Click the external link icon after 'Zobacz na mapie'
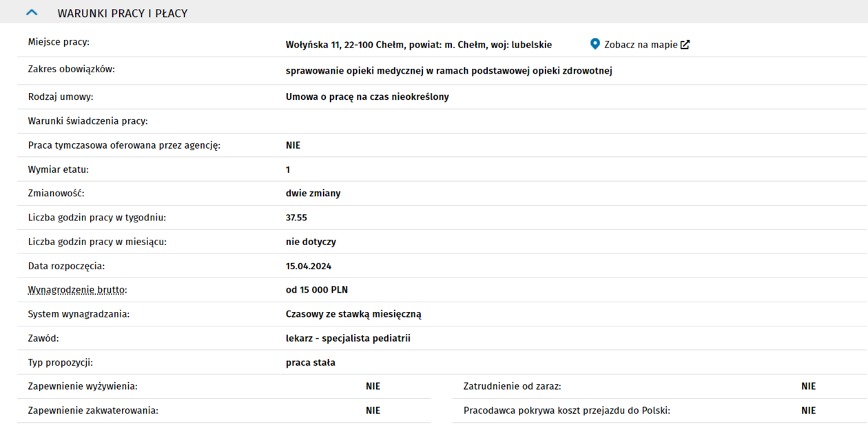Screen dimensions: 868x438 click(x=685, y=45)
